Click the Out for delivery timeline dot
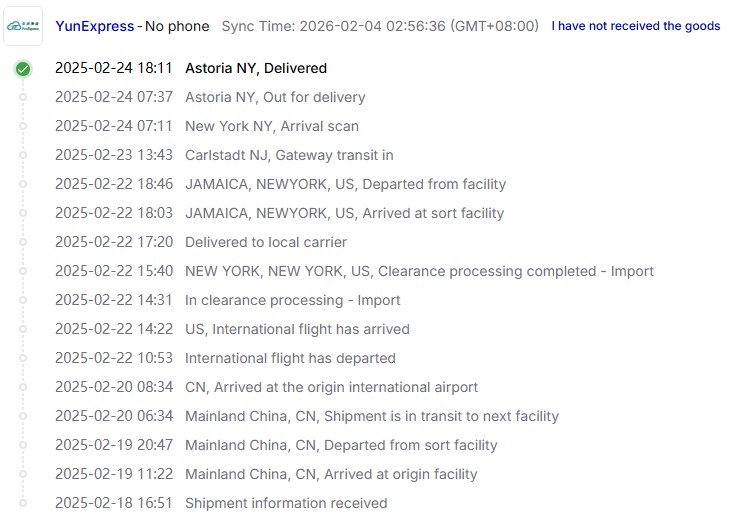This screenshot has width=747, height=517. [x=23, y=98]
